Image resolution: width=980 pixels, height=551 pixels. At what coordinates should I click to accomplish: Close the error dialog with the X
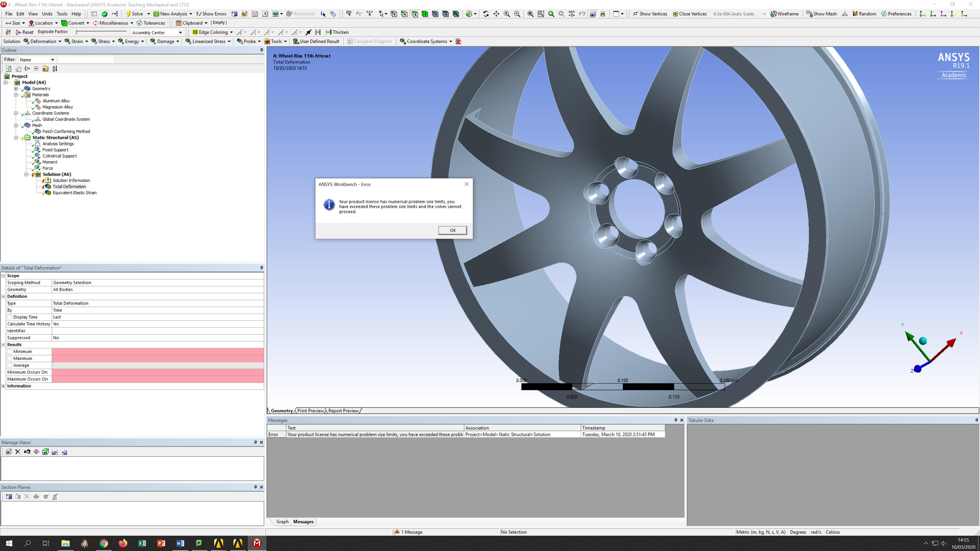click(467, 184)
